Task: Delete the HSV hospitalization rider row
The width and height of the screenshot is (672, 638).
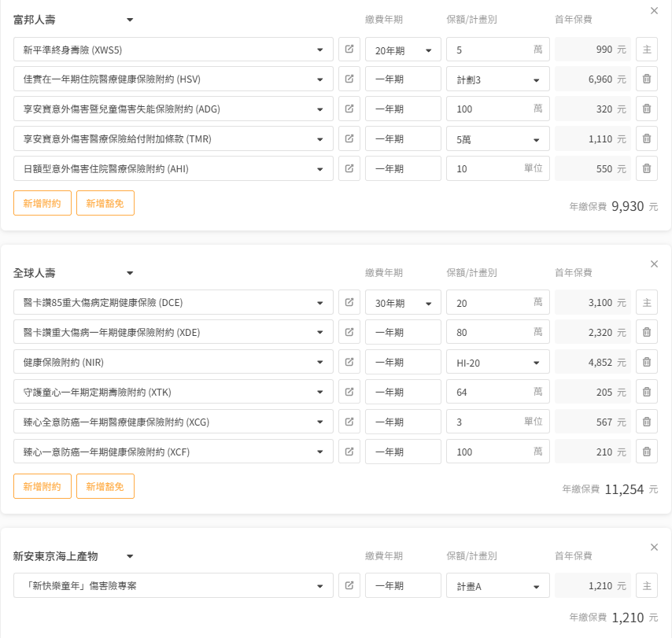Action: pyautogui.click(x=646, y=79)
